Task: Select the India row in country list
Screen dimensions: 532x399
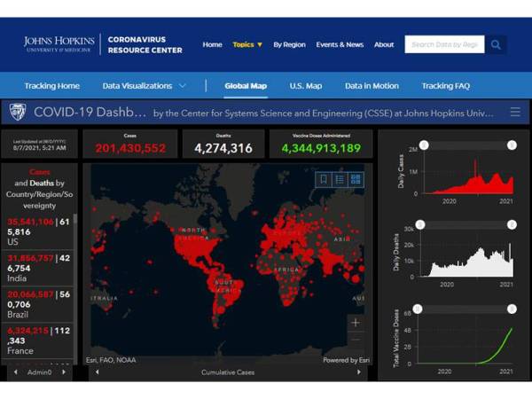Action: coord(37,268)
